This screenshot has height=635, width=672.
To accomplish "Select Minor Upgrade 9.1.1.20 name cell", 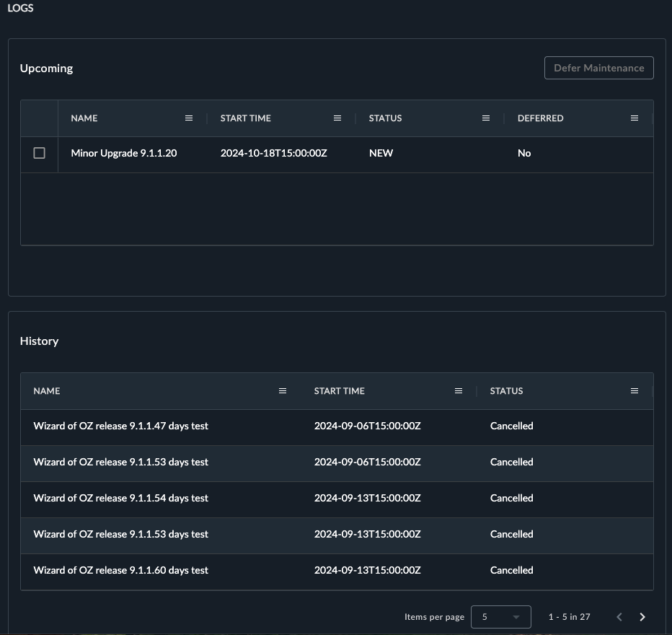I will 124,153.
